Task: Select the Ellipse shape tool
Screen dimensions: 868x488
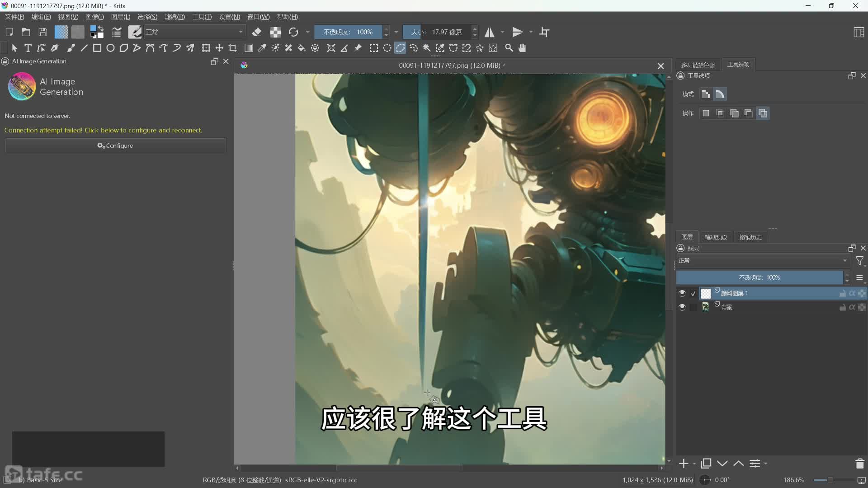Action: click(110, 48)
